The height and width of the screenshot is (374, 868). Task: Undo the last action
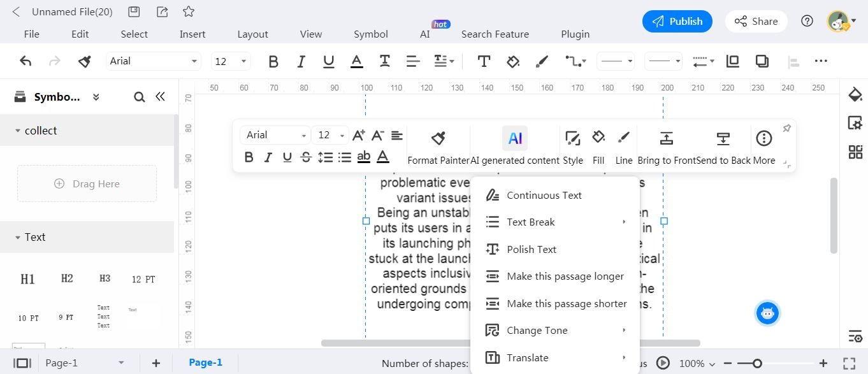(25, 61)
